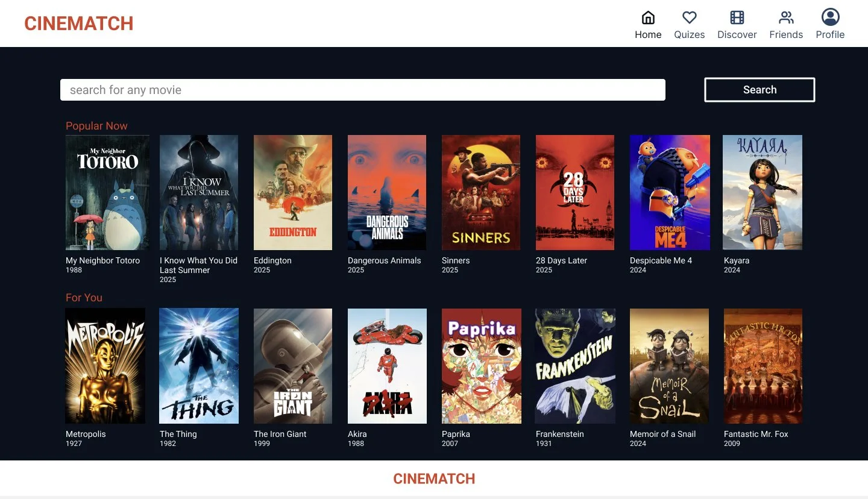The width and height of the screenshot is (868, 499).
Task: Select the Friends nav label
Action: (786, 35)
